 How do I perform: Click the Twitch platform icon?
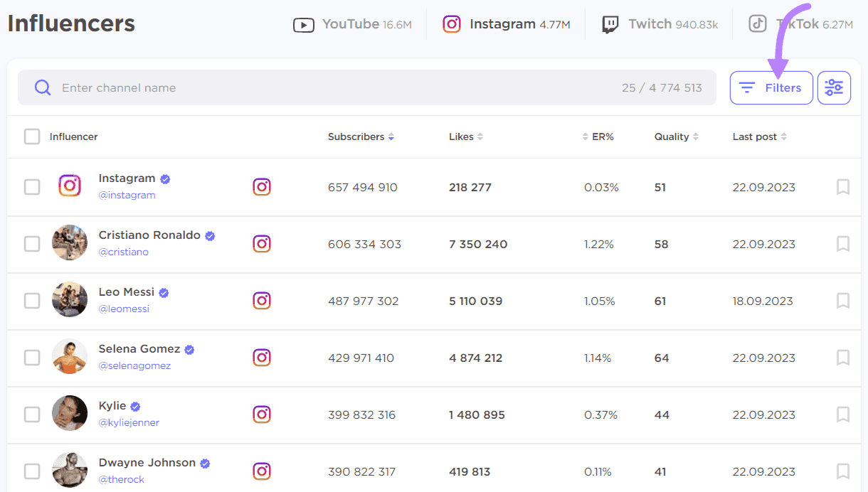click(x=610, y=25)
